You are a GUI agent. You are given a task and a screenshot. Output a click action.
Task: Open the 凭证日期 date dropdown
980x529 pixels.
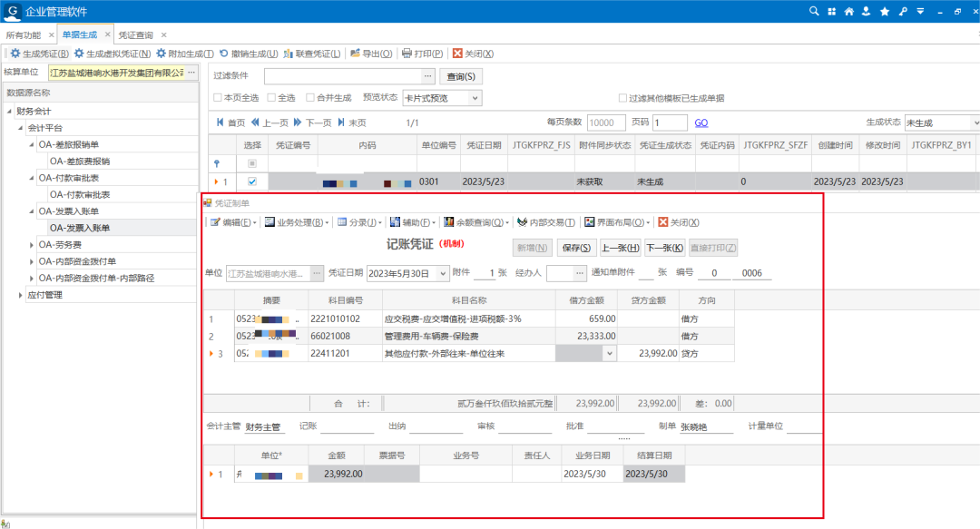click(442, 273)
